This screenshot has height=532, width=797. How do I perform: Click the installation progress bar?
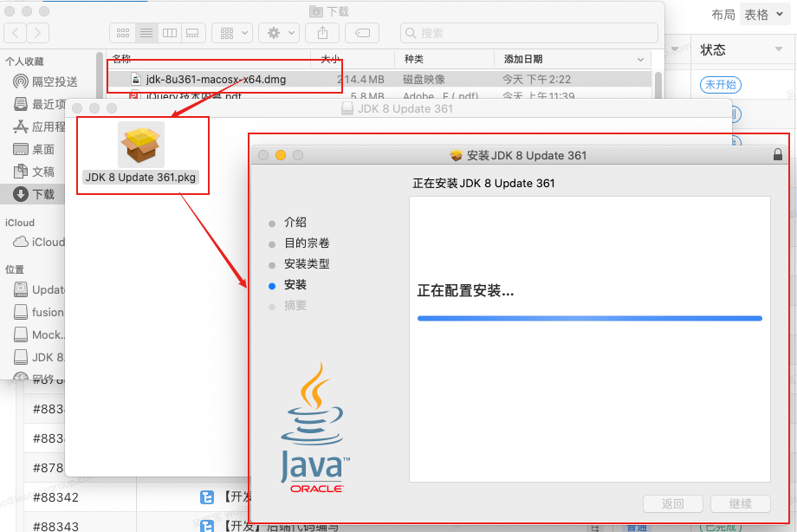590,318
